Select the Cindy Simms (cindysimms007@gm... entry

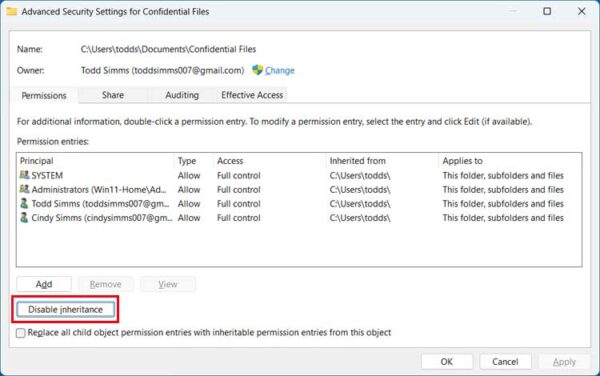pos(299,218)
